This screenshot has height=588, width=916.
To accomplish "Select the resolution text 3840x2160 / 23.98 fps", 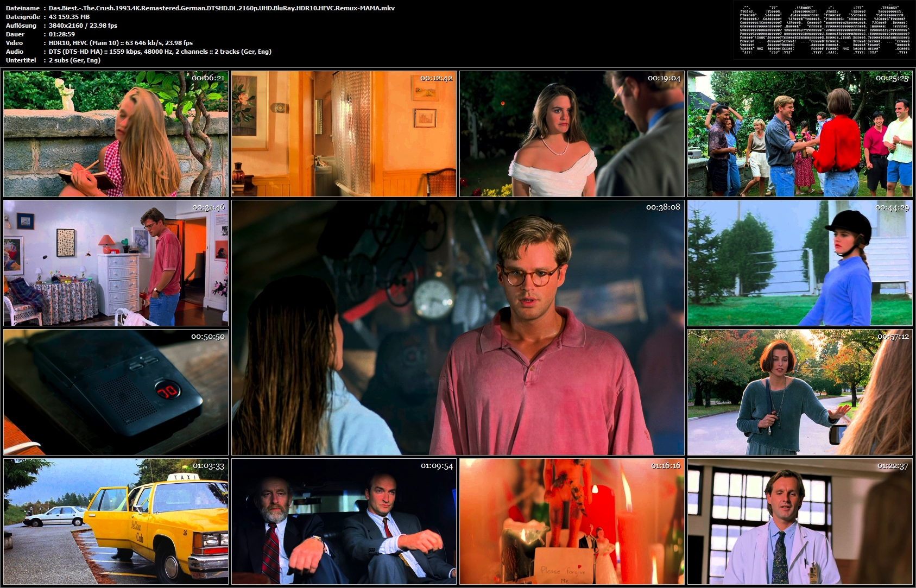I will click(x=83, y=26).
